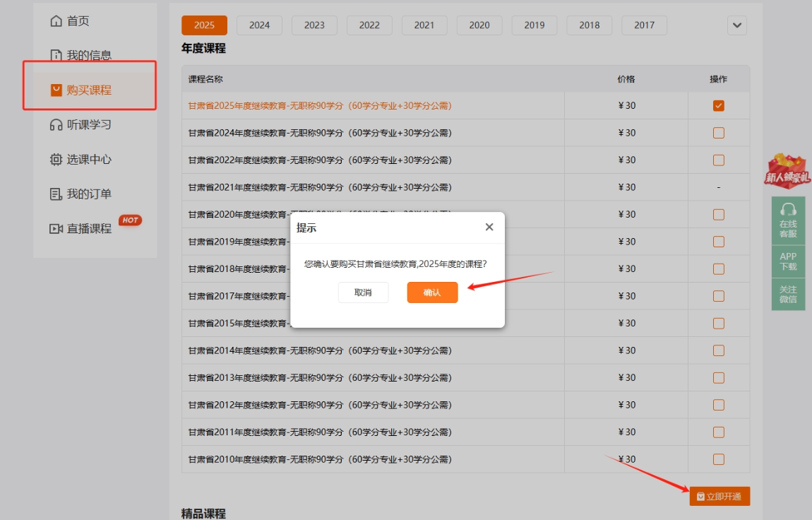The width and height of the screenshot is (812, 520).
Task: Uncheck the selected 2025年度 course checkbox
Action: [718, 106]
